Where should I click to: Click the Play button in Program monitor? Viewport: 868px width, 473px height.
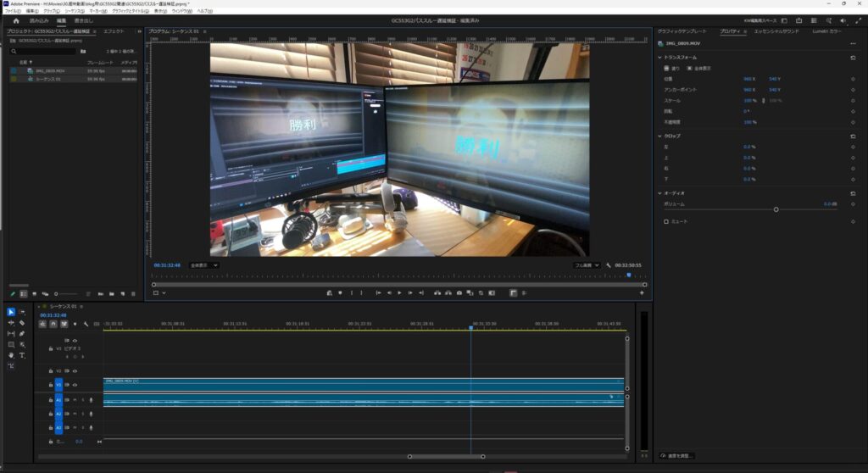click(x=399, y=292)
